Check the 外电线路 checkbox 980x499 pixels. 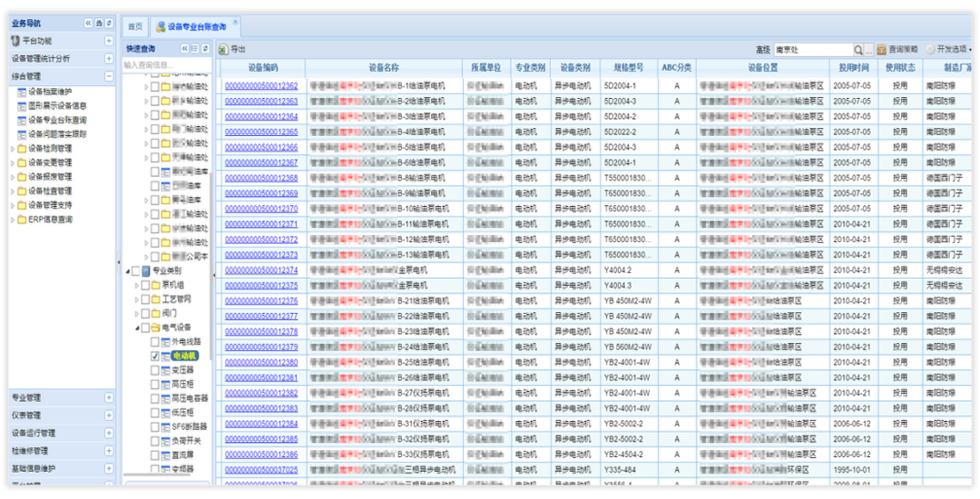pyautogui.click(x=155, y=342)
